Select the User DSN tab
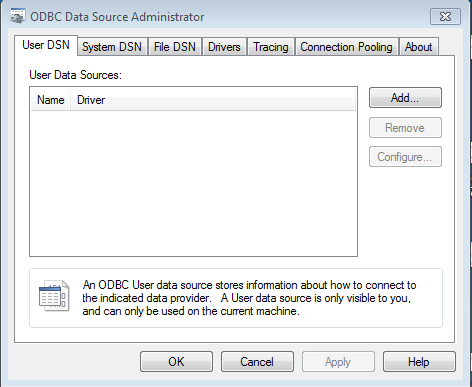Viewport: 472px width, 387px height. [x=46, y=45]
